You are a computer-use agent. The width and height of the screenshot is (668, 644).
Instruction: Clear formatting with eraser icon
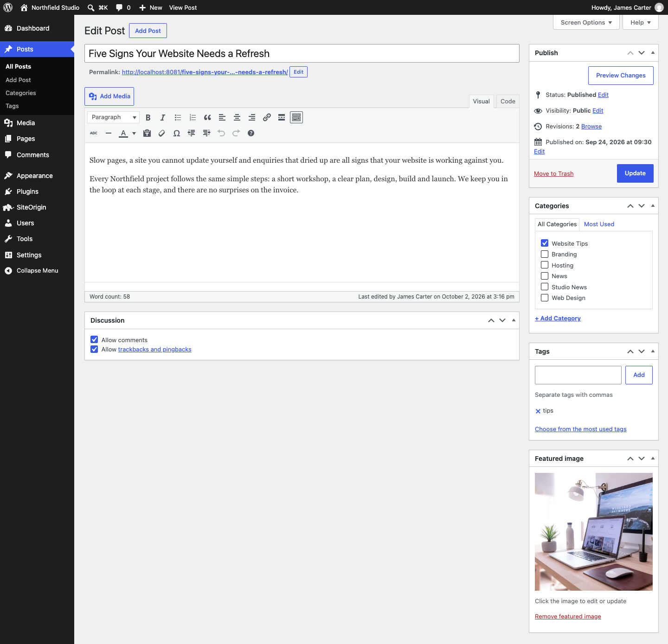tap(162, 133)
